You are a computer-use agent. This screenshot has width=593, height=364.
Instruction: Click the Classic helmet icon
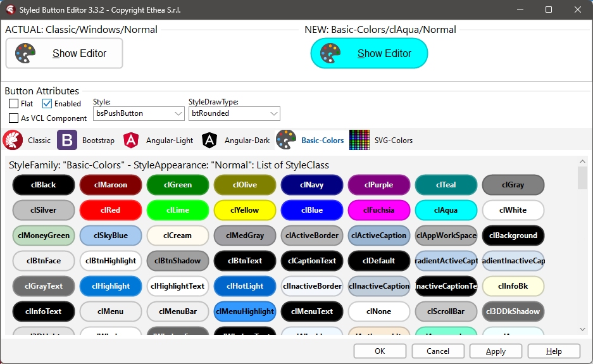point(13,141)
